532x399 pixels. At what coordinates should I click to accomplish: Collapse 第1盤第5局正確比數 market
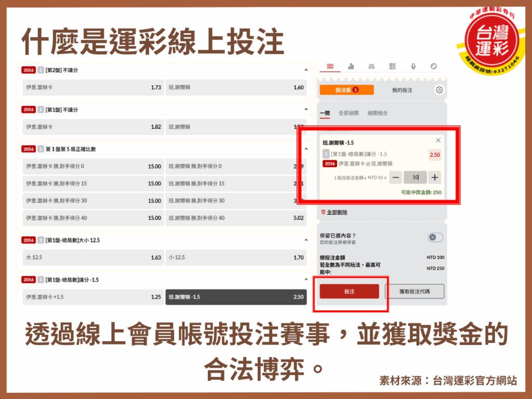tap(306, 149)
